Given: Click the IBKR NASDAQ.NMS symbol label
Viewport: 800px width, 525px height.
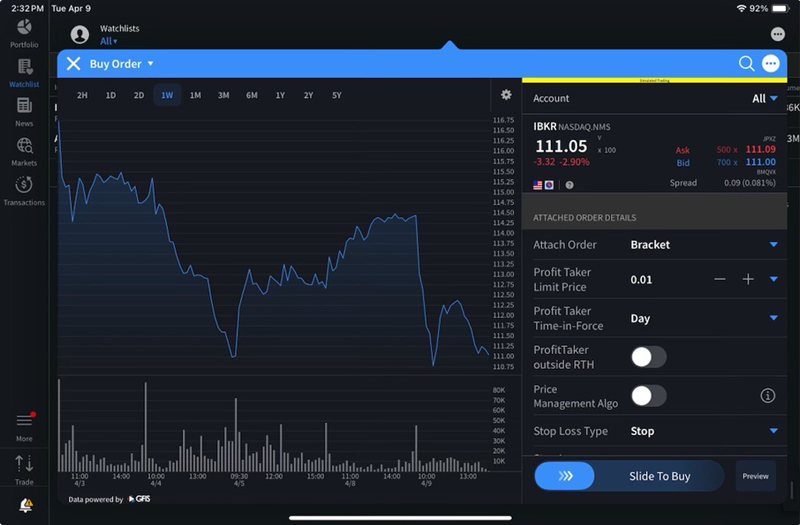Looking at the screenshot, I should point(571,127).
